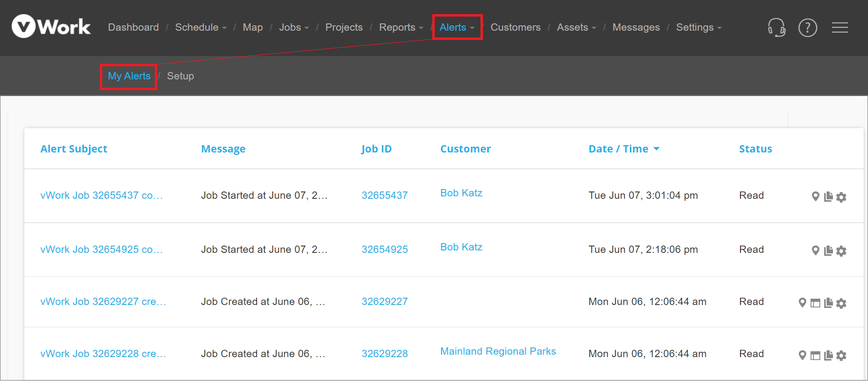Click the map pin icon for job 32629228
The width and height of the screenshot is (868, 381).
click(x=802, y=355)
